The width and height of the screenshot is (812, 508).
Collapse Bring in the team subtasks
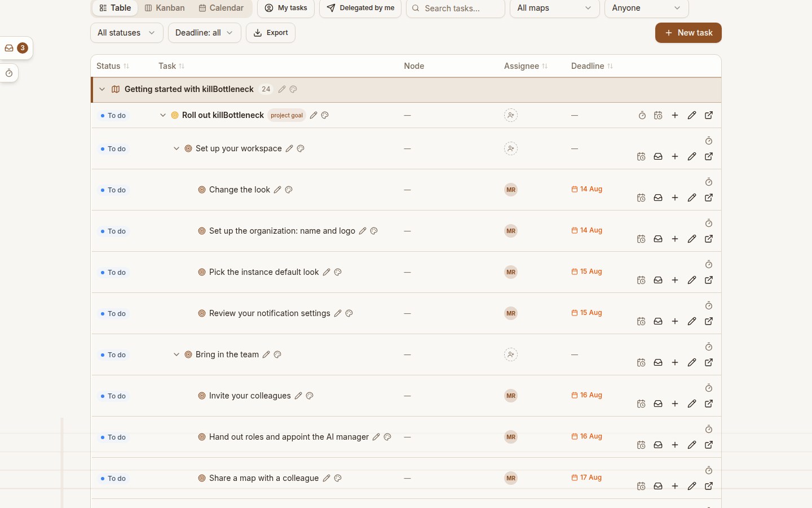(x=176, y=354)
